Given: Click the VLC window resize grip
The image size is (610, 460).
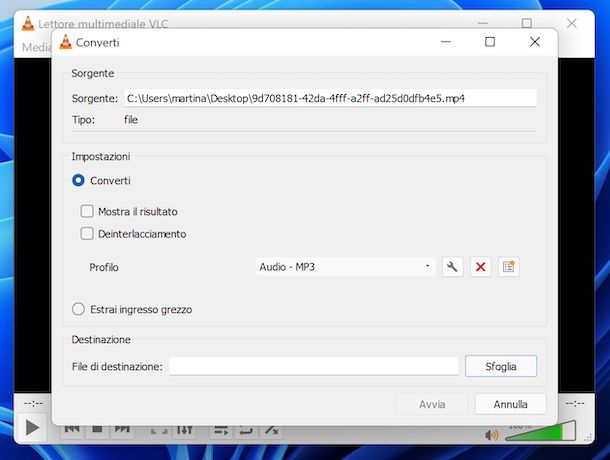Looking at the screenshot, I should 588,438.
